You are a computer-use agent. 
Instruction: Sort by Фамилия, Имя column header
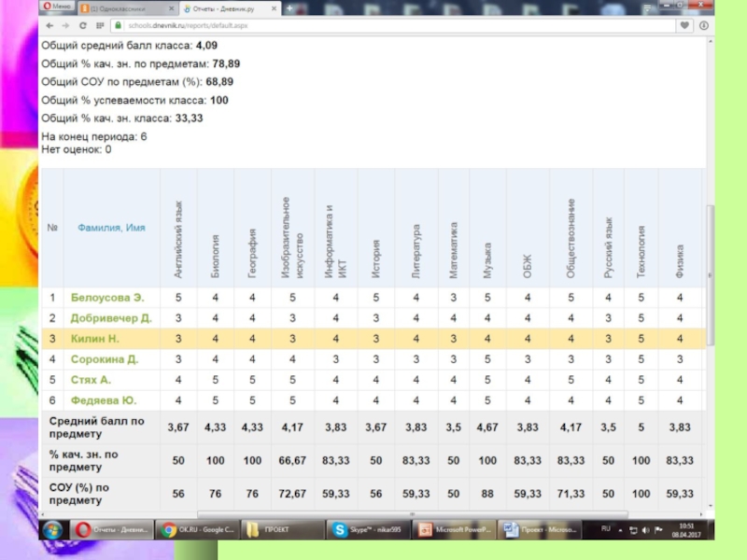(x=110, y=230)
